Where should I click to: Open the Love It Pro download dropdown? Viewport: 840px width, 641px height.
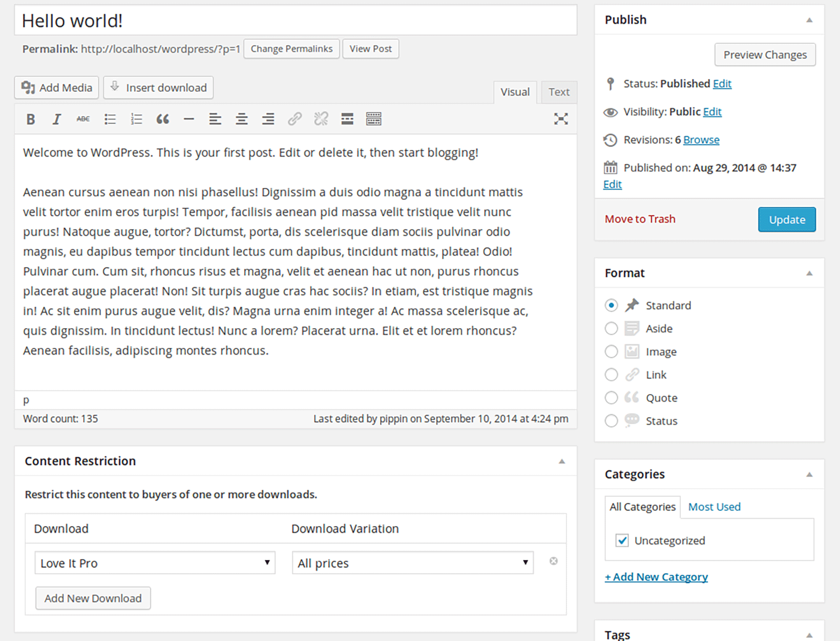pos(155,563)
